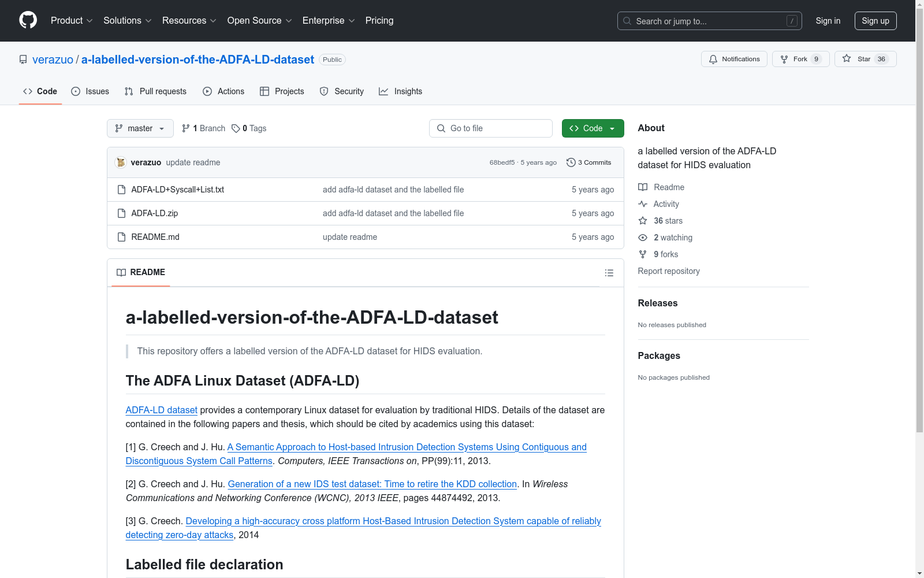924x578 pixels.
Task: Open the 3 Commits history link
Action: [x=589, y=162]
